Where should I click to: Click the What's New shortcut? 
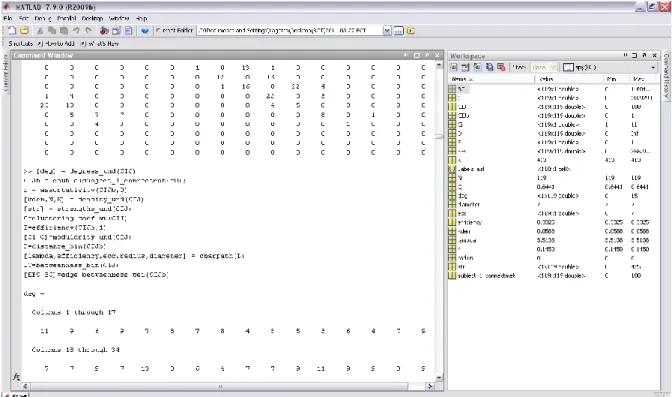pos(100,43)
